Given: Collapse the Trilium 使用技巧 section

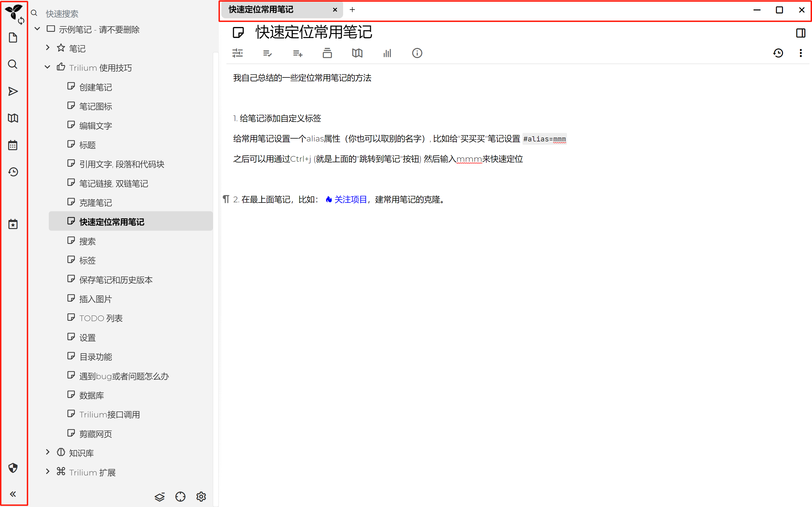Looking at the screenshot, I should pyautogui.click(x=47, y=67).
